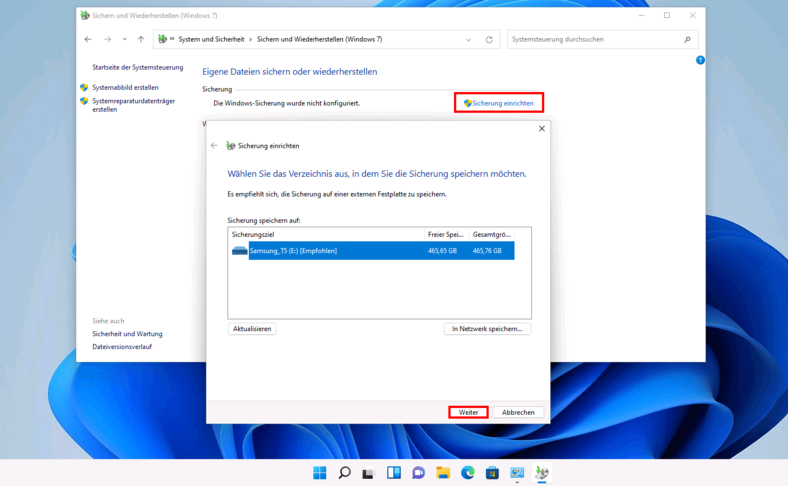Screen dimensions: 788x486
Task: Click the Aktualisieren button
Action: coord(252,329)
